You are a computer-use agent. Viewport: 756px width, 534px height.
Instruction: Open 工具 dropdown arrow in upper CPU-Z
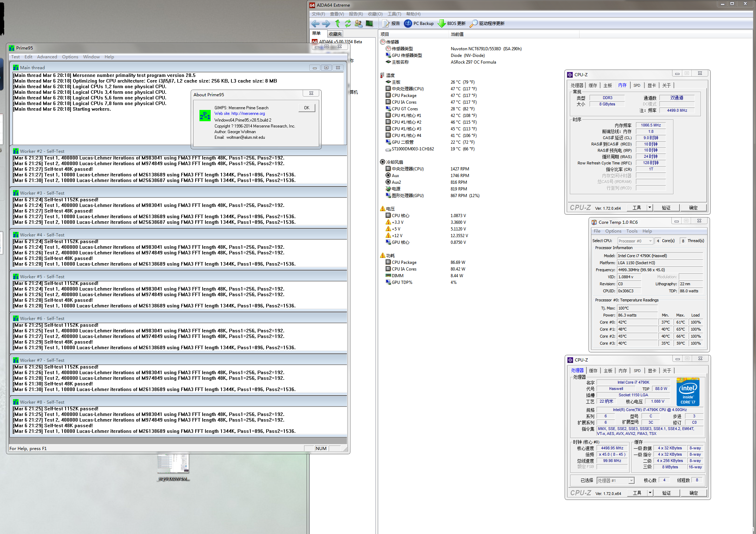tap(650, 207)
